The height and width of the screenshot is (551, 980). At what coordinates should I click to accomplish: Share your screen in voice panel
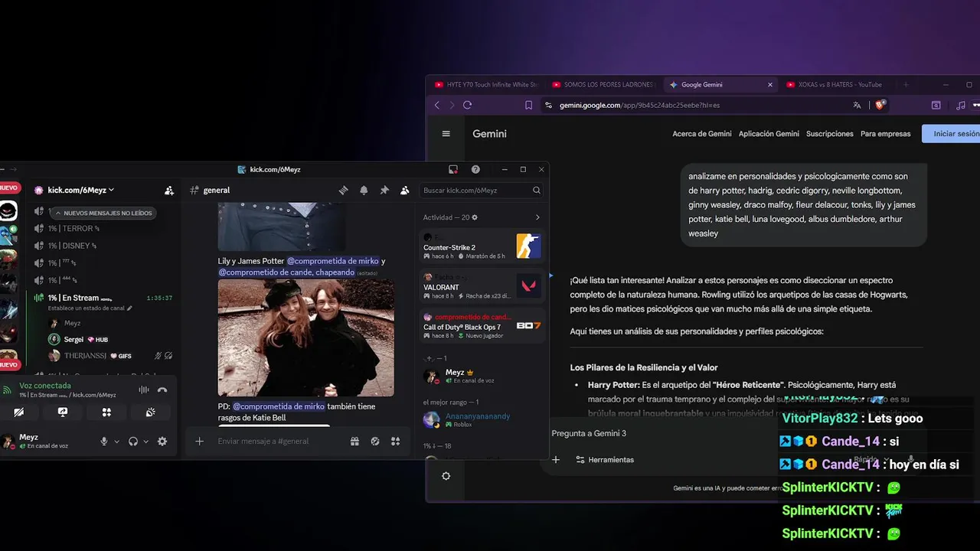tap(63, 412)
